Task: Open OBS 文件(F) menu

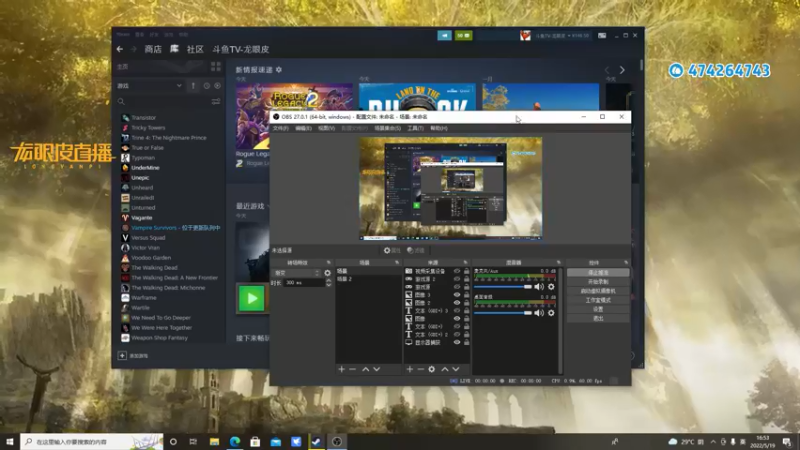Action: pos(281,128)
